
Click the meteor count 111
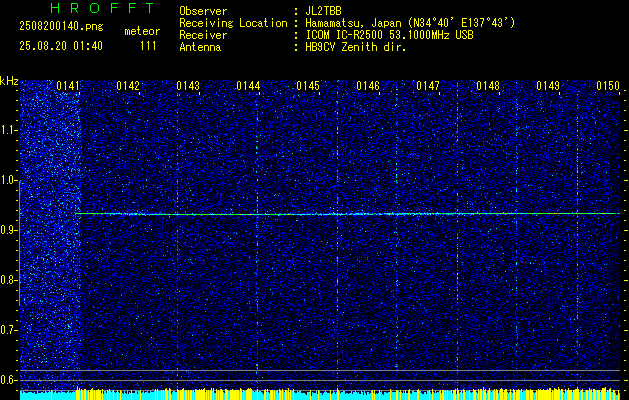(x=148, y=46)
